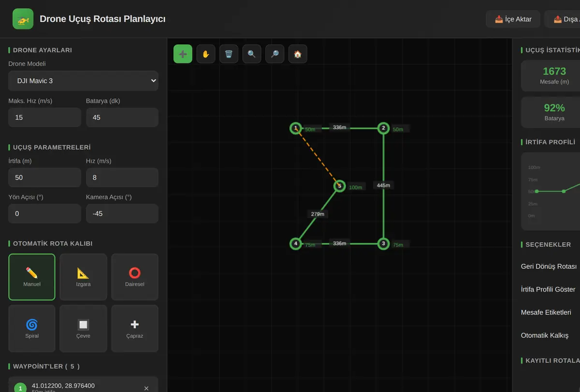Click the İçe Aktar import button
Viewport: 580px width, 392px height.
513,19
